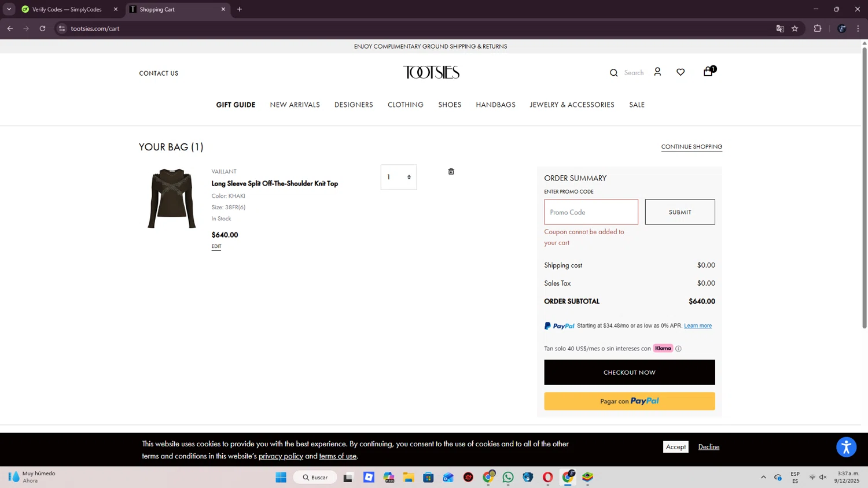Click PayPal Learn more link
This screenshot has height=488, width=868.
(x=698, y=326)
